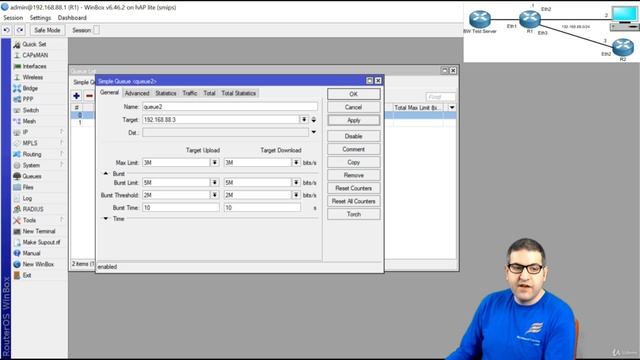Switch to the Advanced tab
640x360 pixels.
(137, 93)
